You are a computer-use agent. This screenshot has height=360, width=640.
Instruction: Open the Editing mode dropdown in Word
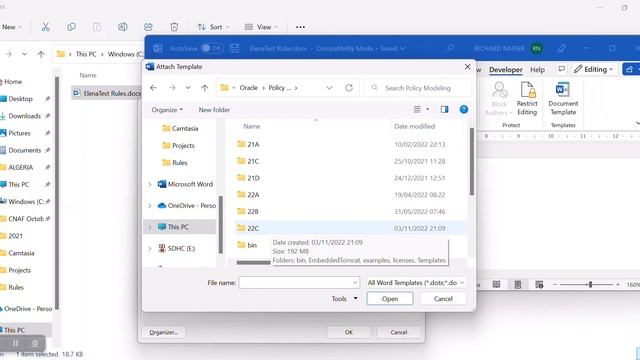593,69
